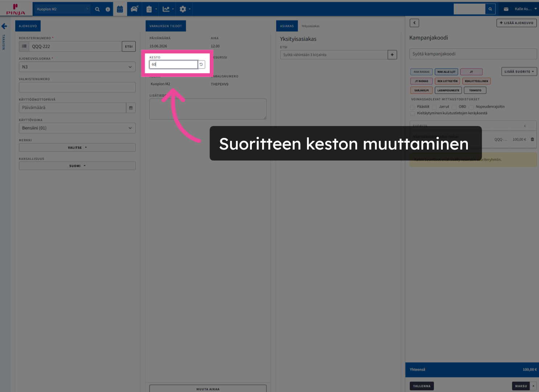
Task: Click the Käyttöönottopäivä date field
Action: (73, 108)
